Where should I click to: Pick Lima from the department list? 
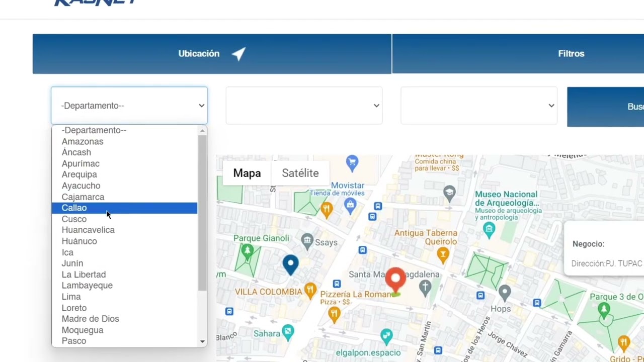click(124, 296)
